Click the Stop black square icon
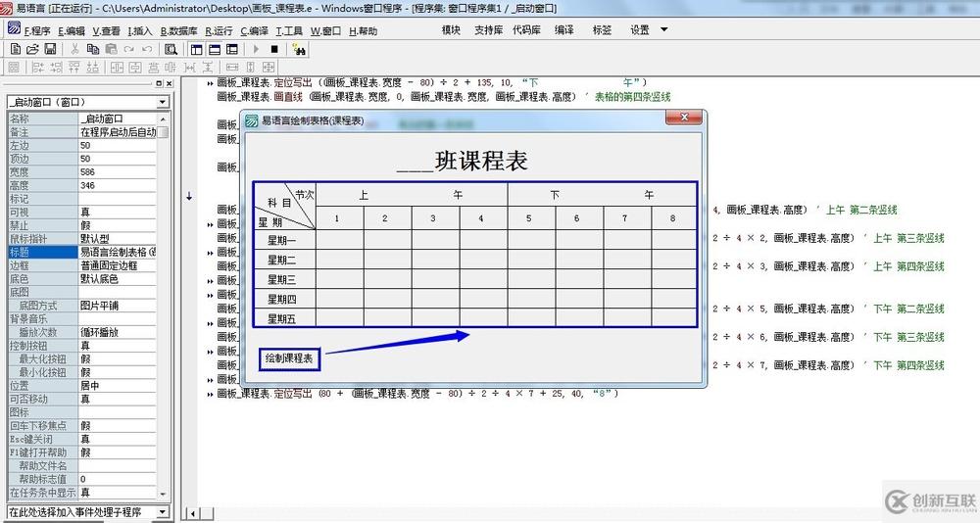 click(273, 49)
